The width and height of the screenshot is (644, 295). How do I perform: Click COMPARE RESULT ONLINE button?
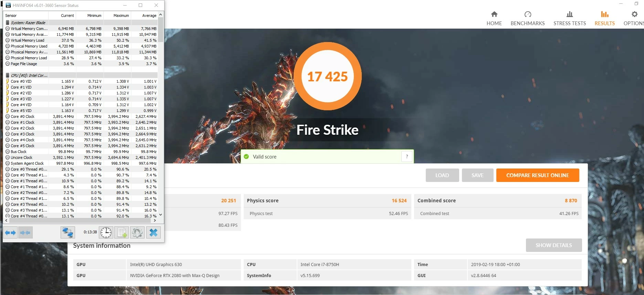tap(538, 175)
